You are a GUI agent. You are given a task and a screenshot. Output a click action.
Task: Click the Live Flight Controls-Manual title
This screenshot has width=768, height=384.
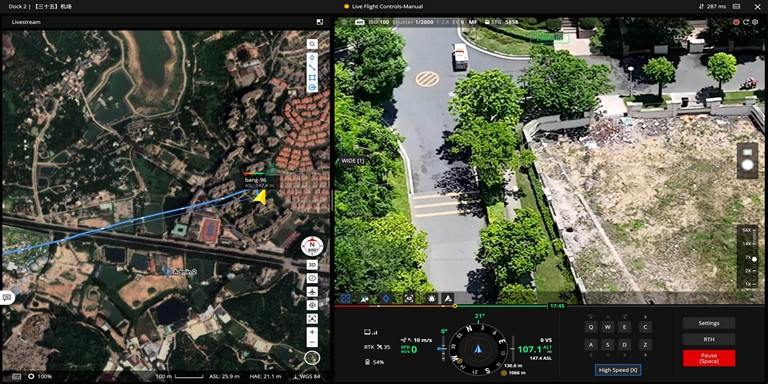[387, 6]
